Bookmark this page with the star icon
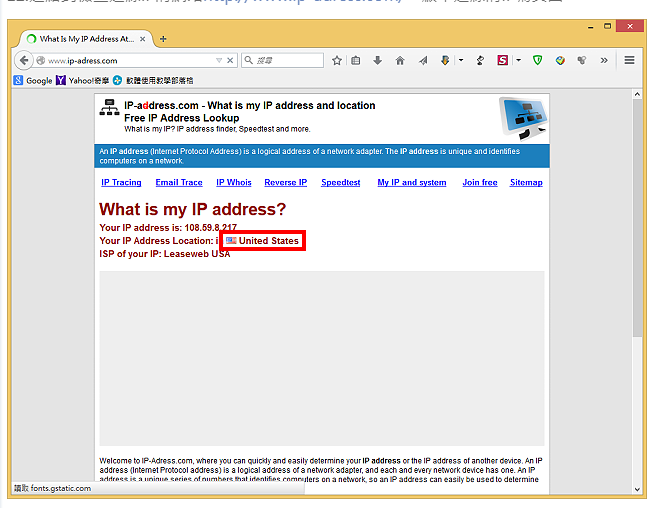This screenshot has height=508, width=663. 337,60
